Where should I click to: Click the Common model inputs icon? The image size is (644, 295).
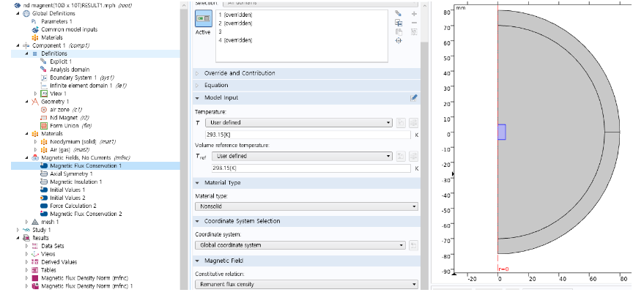(34, 29)
